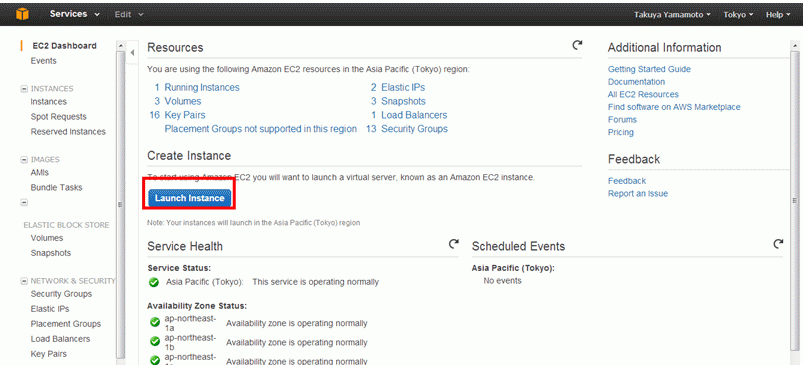
Task: Collapse the NETWORK & SECURITY group
Action: click(x=24, y=281)
